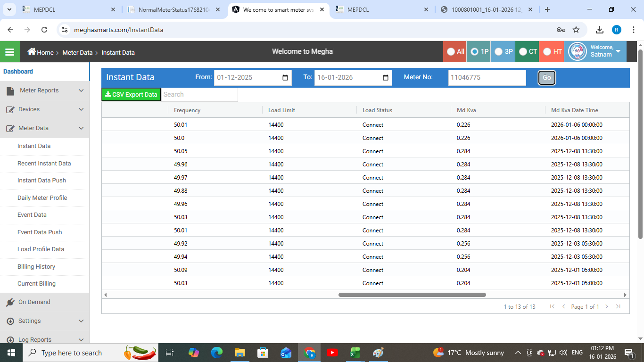
Task: Select the 3P meter type radio button
Action: pos(499,52)
